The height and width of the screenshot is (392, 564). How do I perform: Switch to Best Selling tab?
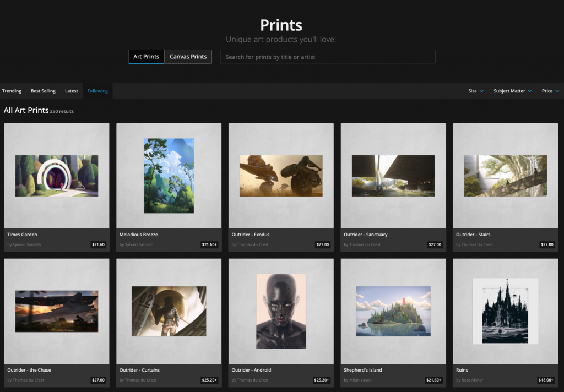pos(43,91)
